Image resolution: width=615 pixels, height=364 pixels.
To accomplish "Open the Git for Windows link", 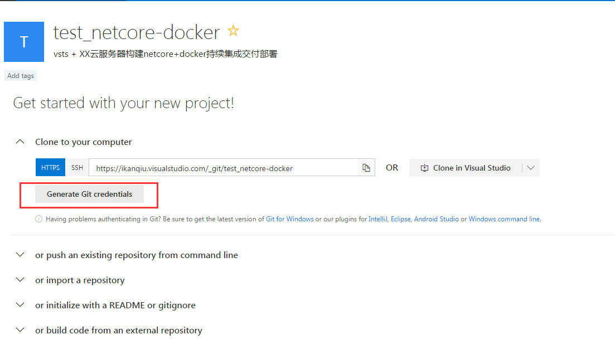I will pyautogui.click(x=290, y=219).
